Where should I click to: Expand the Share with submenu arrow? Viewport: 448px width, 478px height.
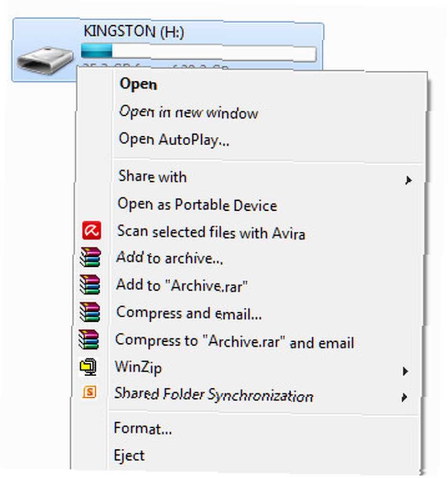pos(408,181)
